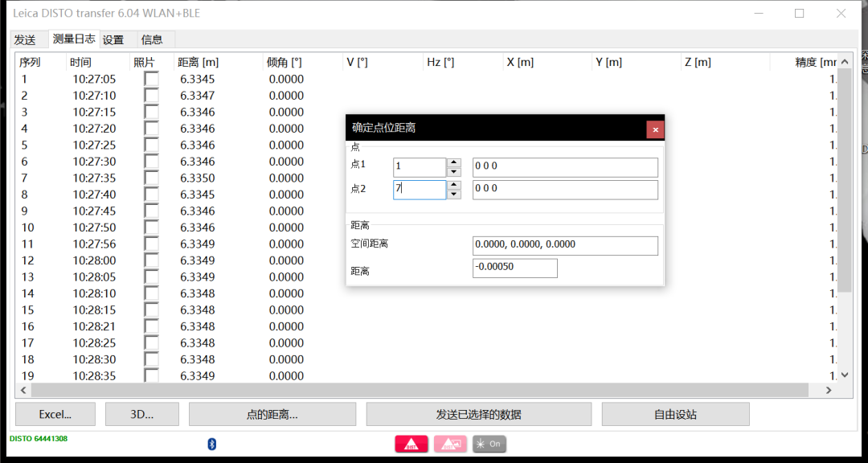Viewport: 868px width, 463px height.
Task: Enable the photo checkbox for row 12
Action: point(150,260)
